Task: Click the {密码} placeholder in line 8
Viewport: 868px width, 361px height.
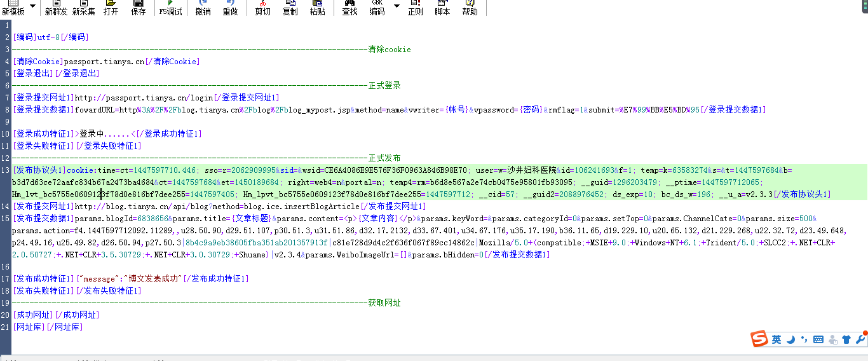Action: tap(532, 110)
